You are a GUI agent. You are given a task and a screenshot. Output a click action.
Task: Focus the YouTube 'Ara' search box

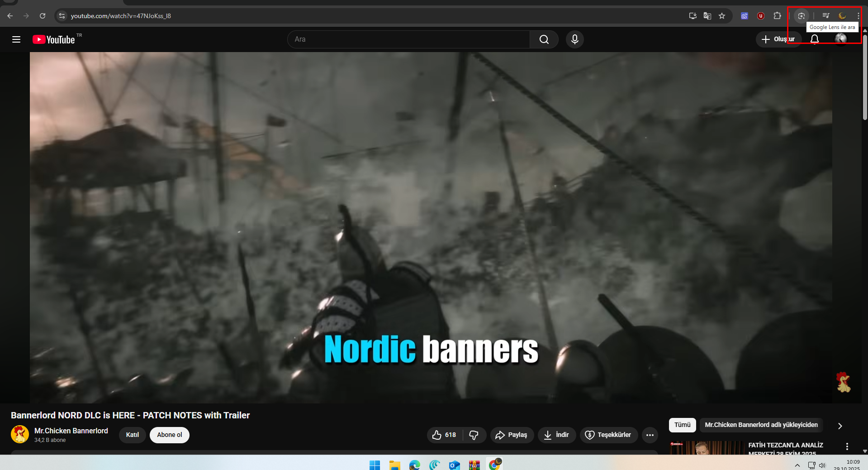[x=408, y=39]
